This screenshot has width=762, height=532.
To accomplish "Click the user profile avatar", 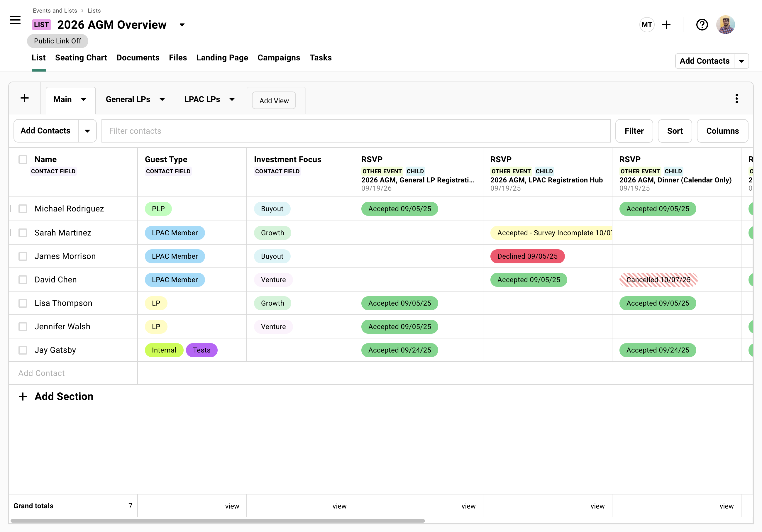I will (x=726, y=24).
